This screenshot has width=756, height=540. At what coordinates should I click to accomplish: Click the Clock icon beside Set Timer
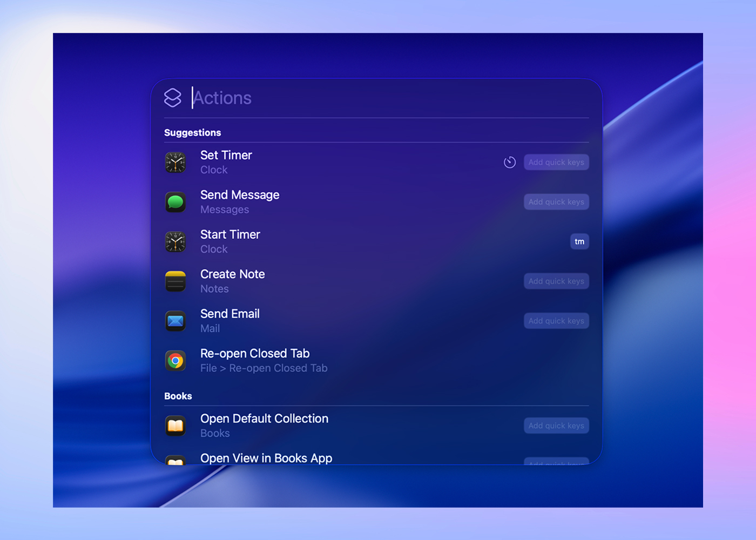pyautogui.click(x=175, y=162)
